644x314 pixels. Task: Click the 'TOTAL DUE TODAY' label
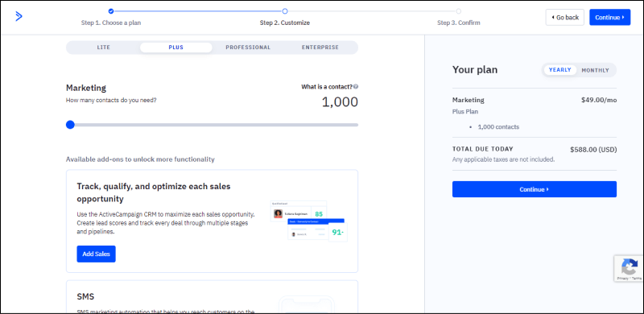point(482,149)
